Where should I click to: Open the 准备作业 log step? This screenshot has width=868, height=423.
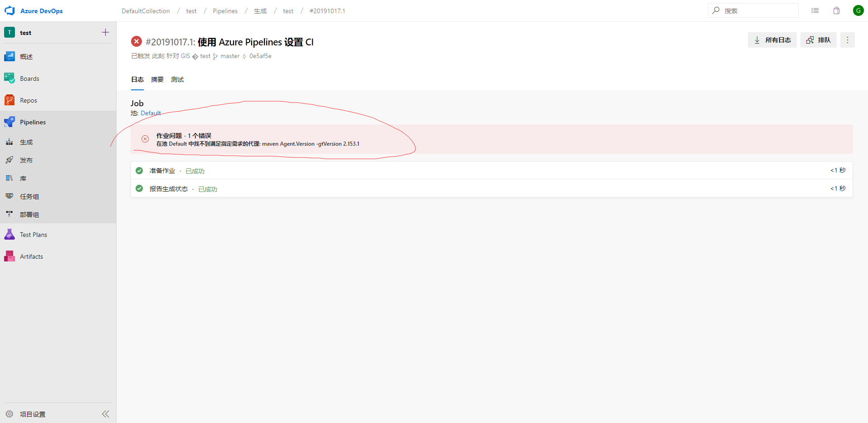click(162, 171)
